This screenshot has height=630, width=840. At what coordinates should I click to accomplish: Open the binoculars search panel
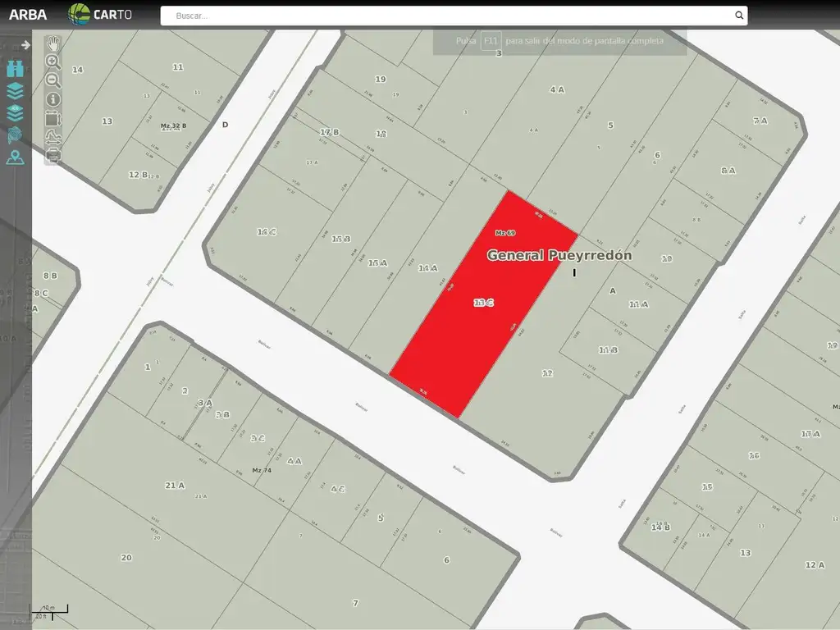click(15, 69)
